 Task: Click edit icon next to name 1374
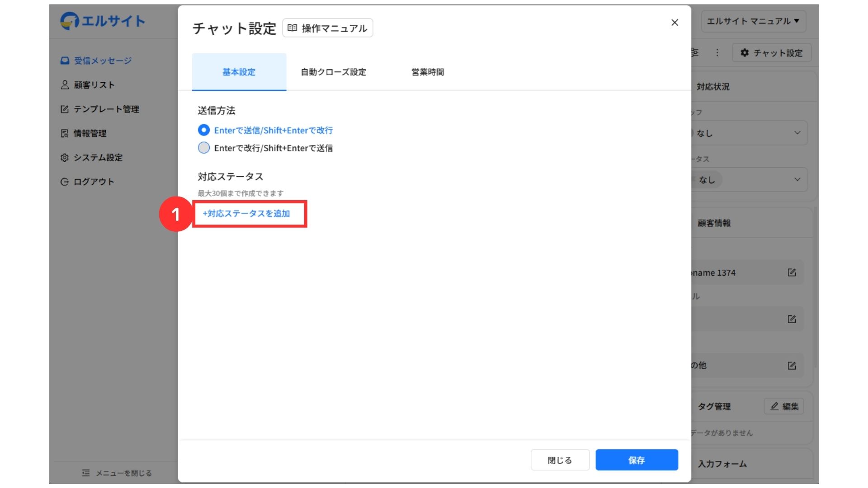tap(792, 272)
